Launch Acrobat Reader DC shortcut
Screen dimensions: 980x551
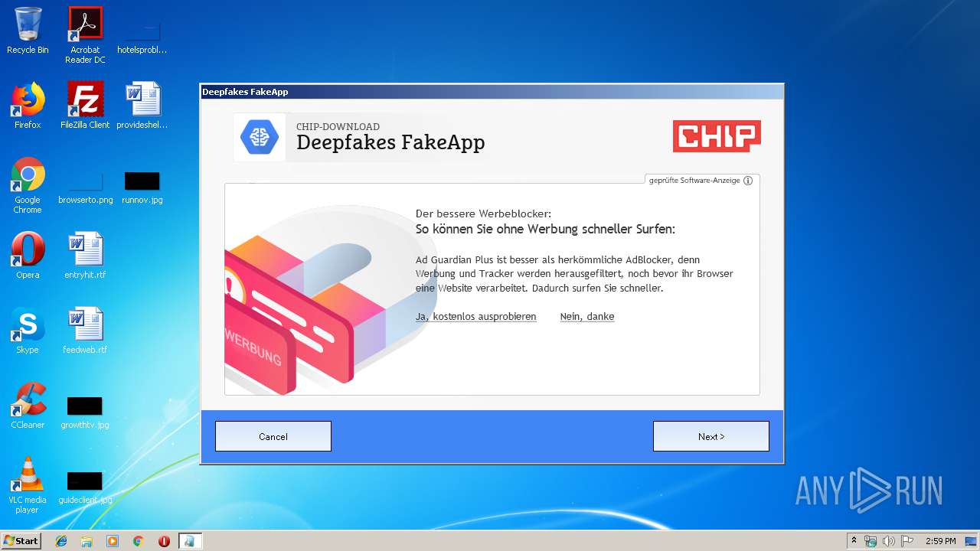pyautogui.click(x=85, y=35)
